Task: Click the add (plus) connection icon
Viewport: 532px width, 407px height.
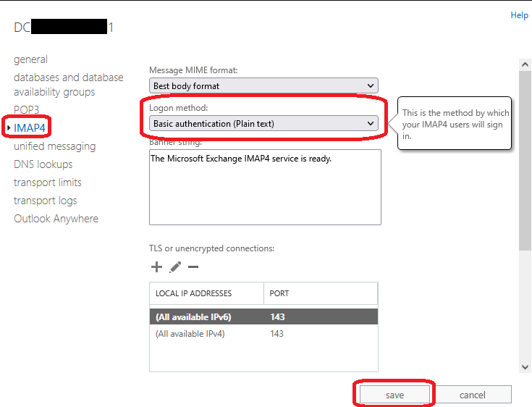Action: pyautogui.click(x=156, y=267)
